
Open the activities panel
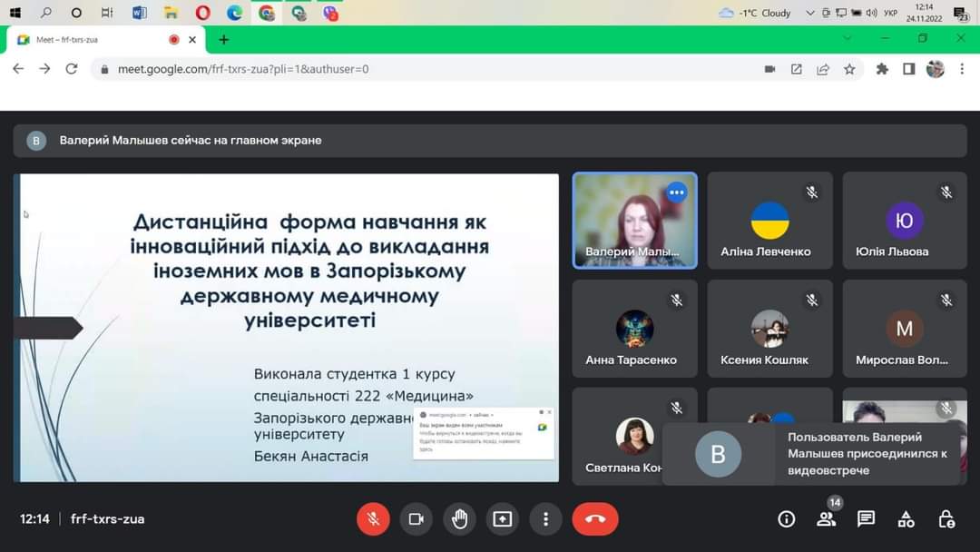point(906,518)
